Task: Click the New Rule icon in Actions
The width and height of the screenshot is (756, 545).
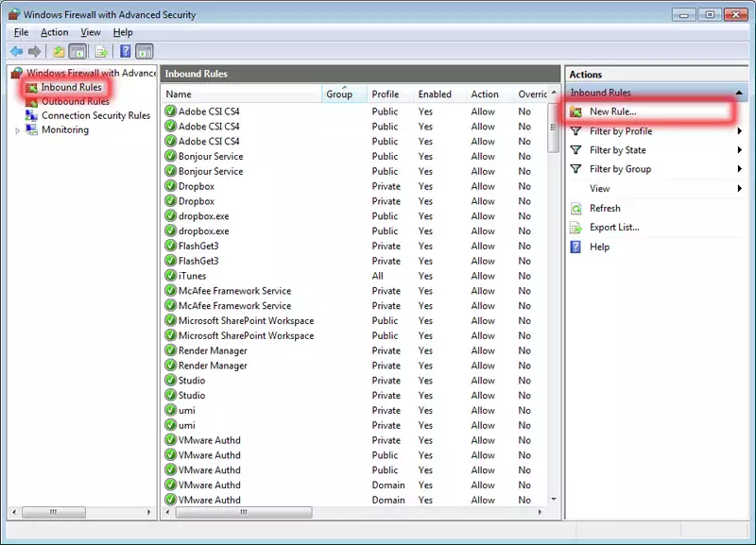Action: pos(576,111)
